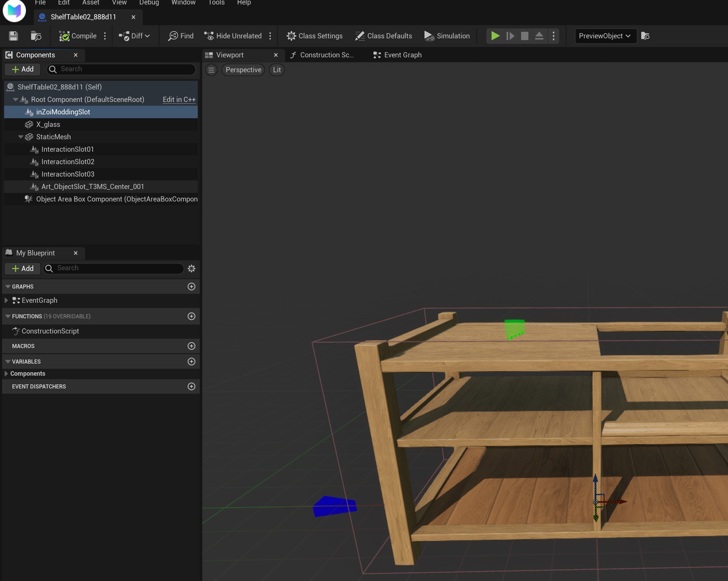The width and height of the screenshot is (728, 581).
Task: Select Art_ObjectSlot_T3MS_Center_001 component
Action: coord(101,187)
